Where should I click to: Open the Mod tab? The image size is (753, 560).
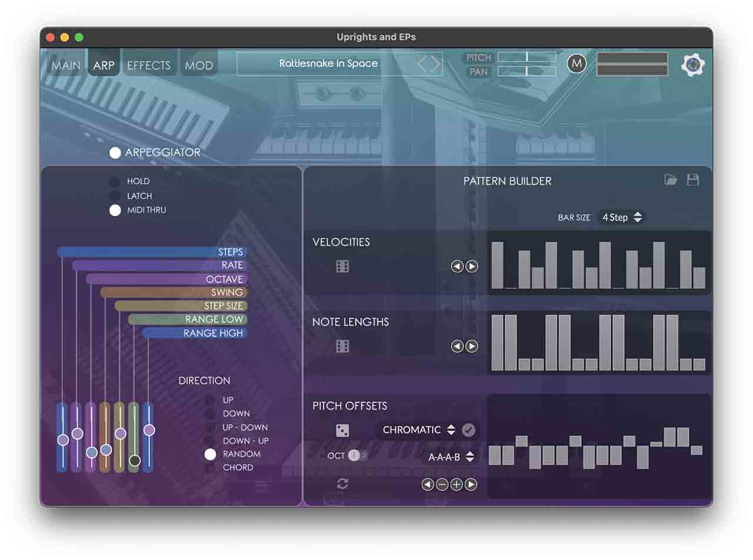[x=199, y=65]
